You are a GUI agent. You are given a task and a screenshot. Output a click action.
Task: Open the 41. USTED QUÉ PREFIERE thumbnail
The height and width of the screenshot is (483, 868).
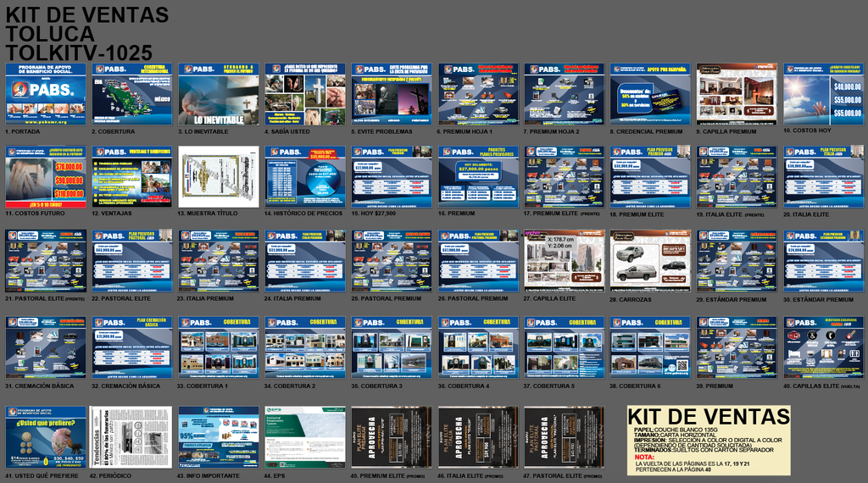click(45, 436)
